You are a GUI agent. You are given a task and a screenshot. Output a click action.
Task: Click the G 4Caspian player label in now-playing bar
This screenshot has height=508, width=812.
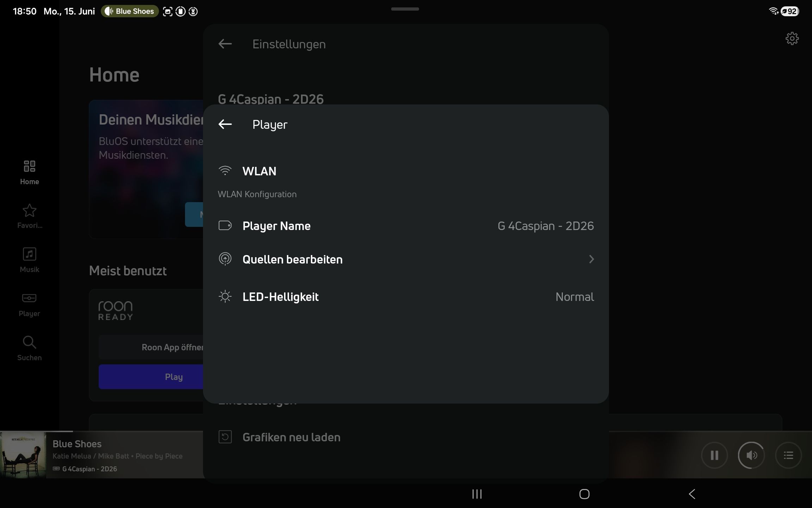85,469
